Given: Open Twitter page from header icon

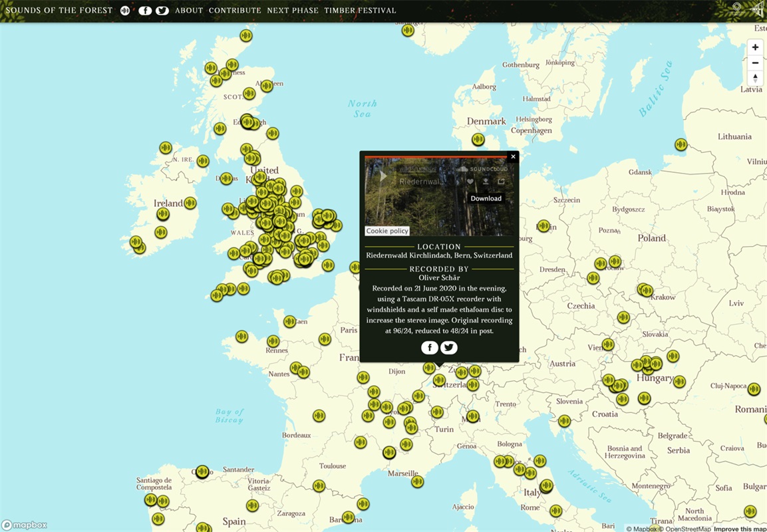Looking at the screenshot, I should point(162,11).
